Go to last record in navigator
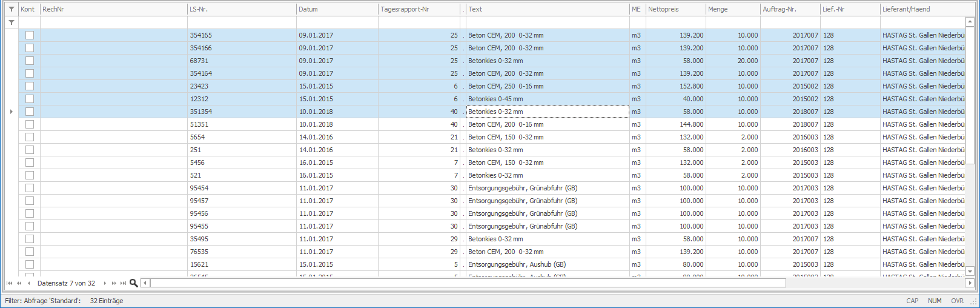The height and width of the screenshot is (308, 980). [124, 283]
